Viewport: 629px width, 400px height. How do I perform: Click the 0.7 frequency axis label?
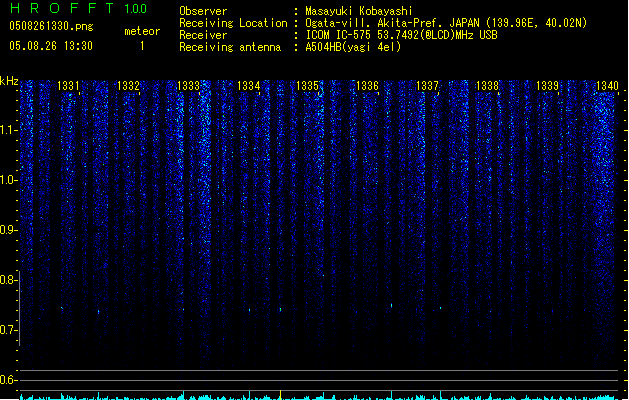point(8,330)
